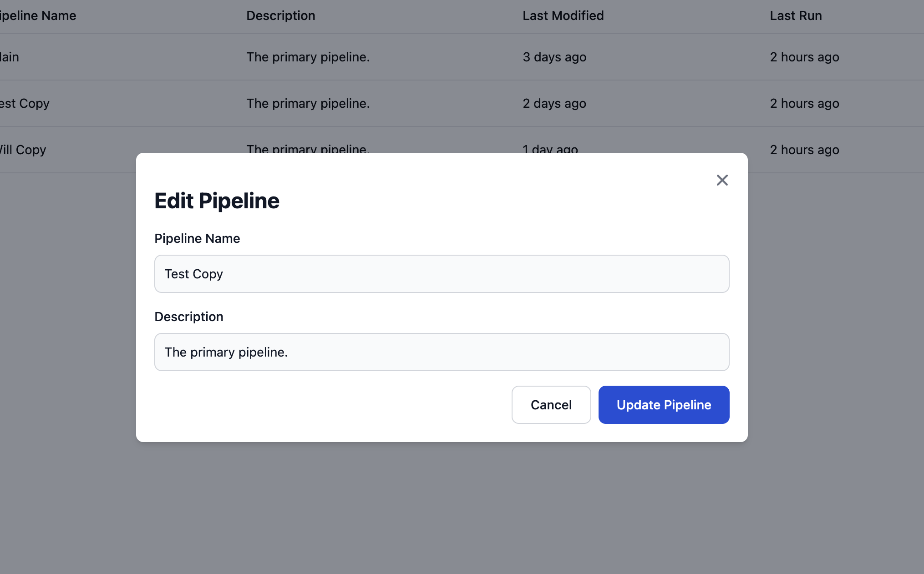The width and height of the screenshot is (924, 574).
Task: Click the Edit Pipeline dialog title
Action: [x=217, y=200]
